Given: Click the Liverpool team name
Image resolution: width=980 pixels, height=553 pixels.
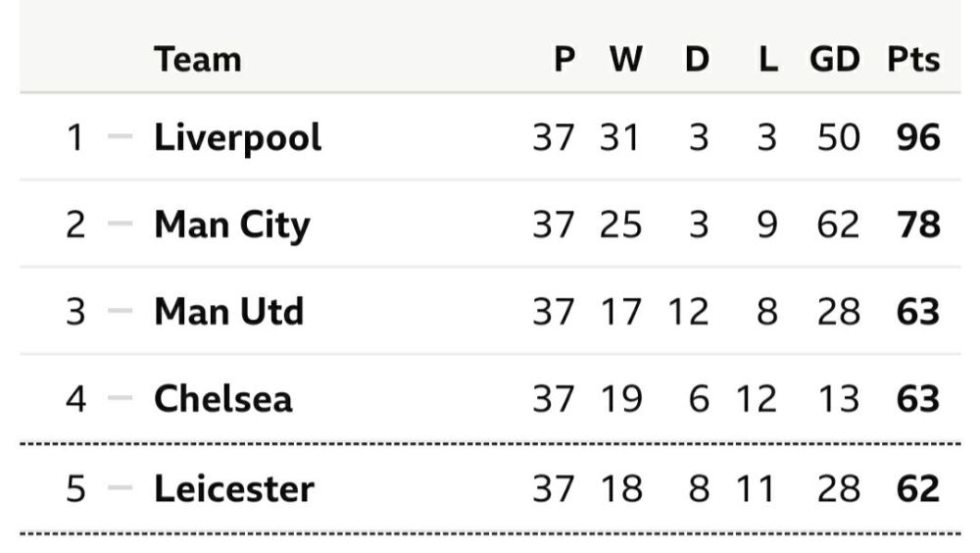Looking at the screenshot, I should pyautogui.click(x=237, y=137).
